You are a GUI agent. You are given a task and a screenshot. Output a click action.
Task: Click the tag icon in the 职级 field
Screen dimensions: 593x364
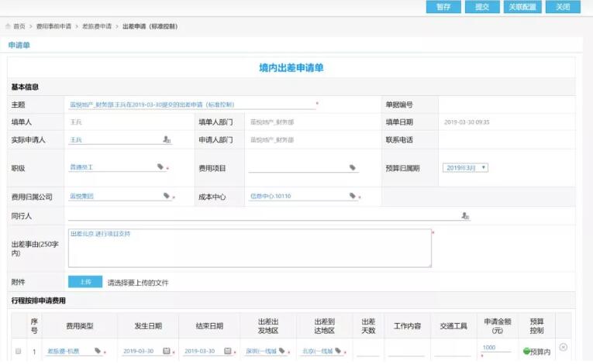pyautogui.click(x=160, y=167)
